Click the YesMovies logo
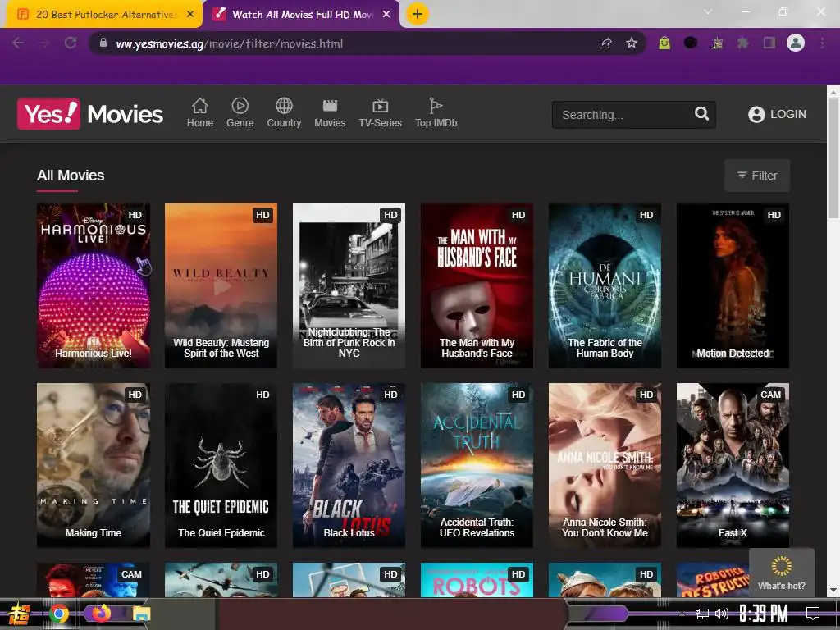Image resolution: width=840 pixels, height=630 pixels. point(90,114)
